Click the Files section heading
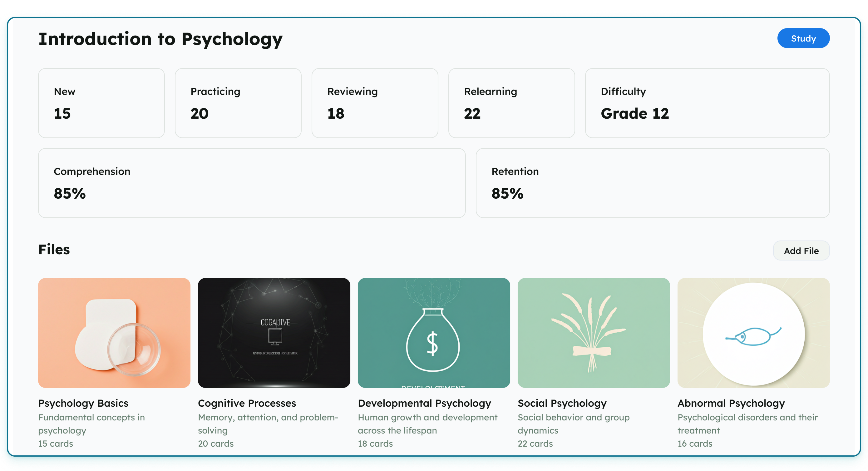This screenshot has width=868, height=471. click(54, 250)
